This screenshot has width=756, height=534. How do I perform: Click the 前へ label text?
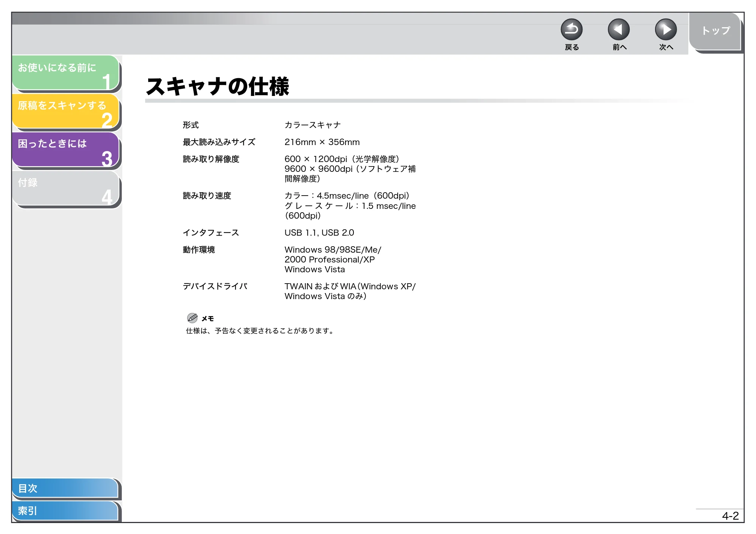pyautogui.click(x=619, y=47)
